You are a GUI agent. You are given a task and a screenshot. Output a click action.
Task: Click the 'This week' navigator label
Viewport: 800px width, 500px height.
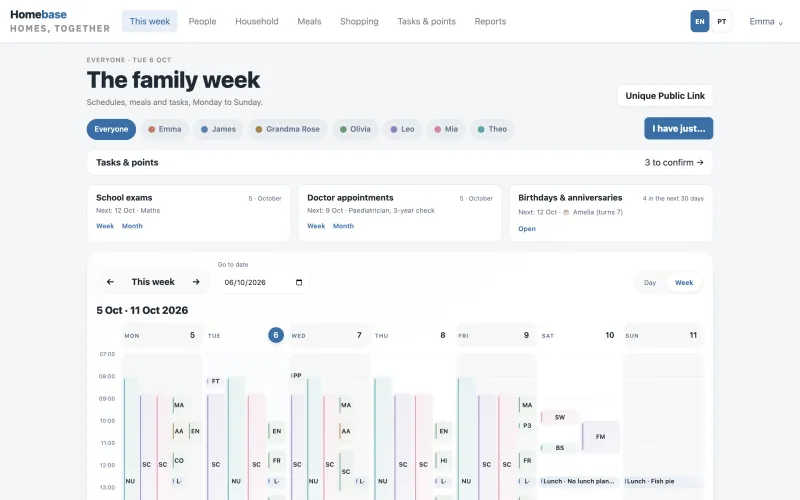[x=153, y=282]
